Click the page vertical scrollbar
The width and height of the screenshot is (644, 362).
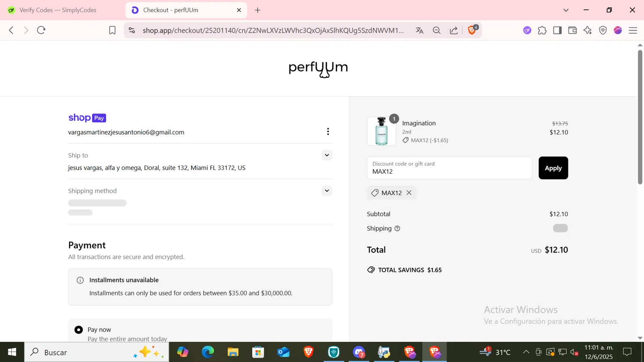[640, 117]
